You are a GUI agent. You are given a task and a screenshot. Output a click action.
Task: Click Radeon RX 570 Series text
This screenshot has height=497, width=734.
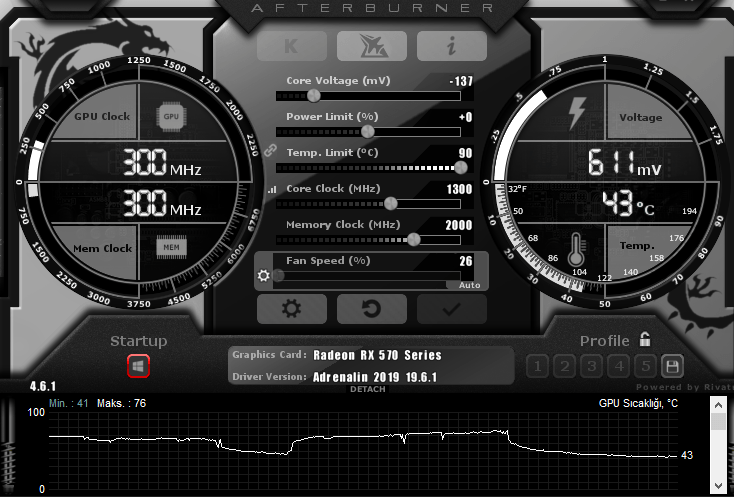[377, 355]
